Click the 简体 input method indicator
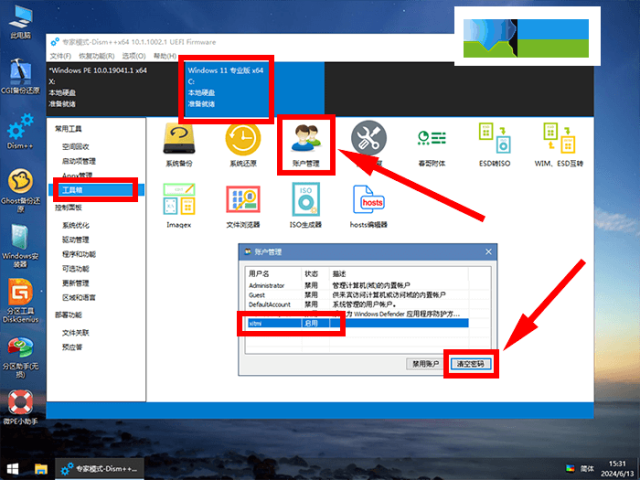640x480 pixels. coord(587,469)
